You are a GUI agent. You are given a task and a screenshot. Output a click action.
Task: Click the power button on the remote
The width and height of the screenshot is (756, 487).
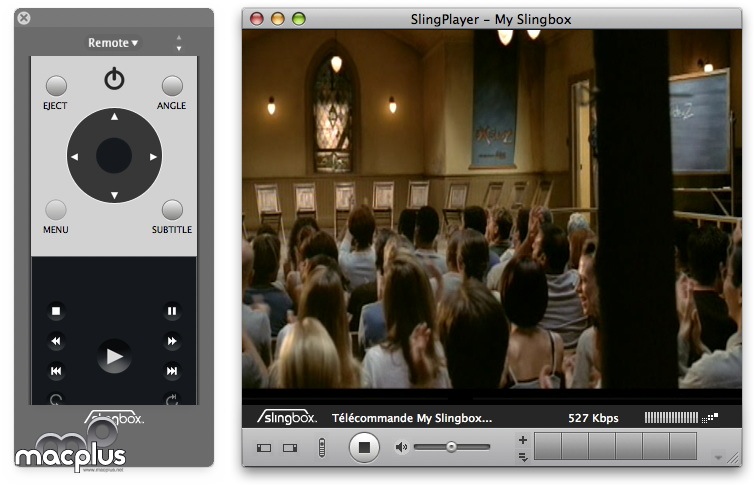(x=114, y=79)
